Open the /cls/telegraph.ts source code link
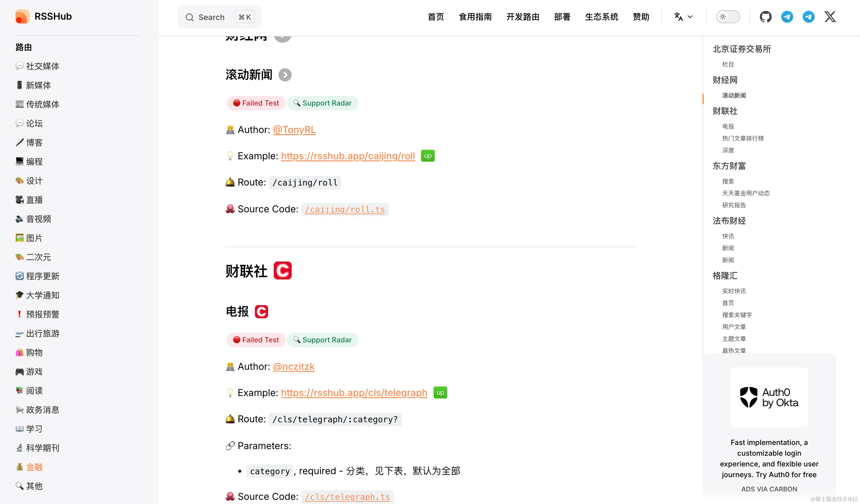Screen dimensions: 860x504 (x=347, y=497)
